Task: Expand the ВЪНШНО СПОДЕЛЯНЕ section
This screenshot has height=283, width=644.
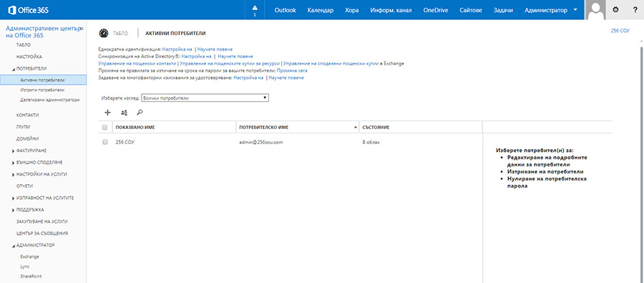Action: point(14,163)
